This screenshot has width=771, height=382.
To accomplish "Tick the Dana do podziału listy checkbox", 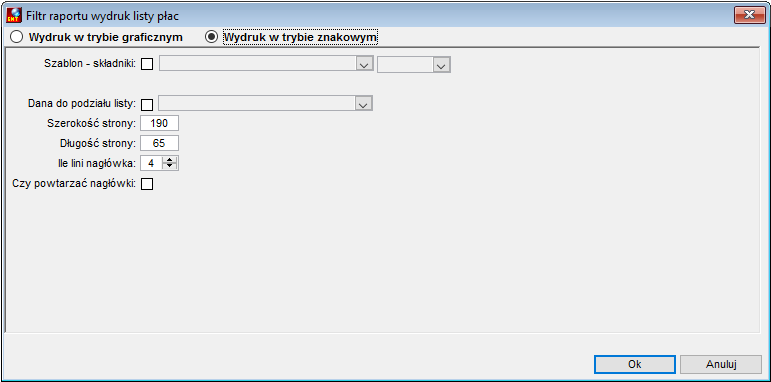I will (147, 104).
